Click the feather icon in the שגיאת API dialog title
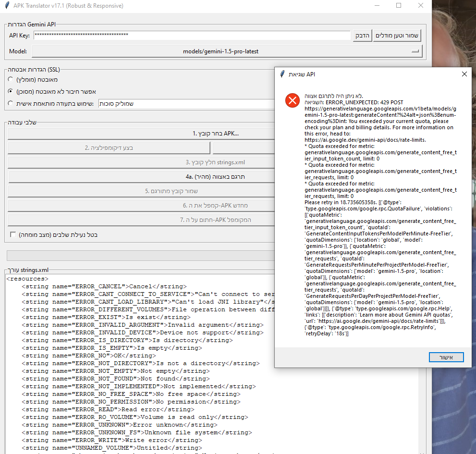 coord(282,74)
